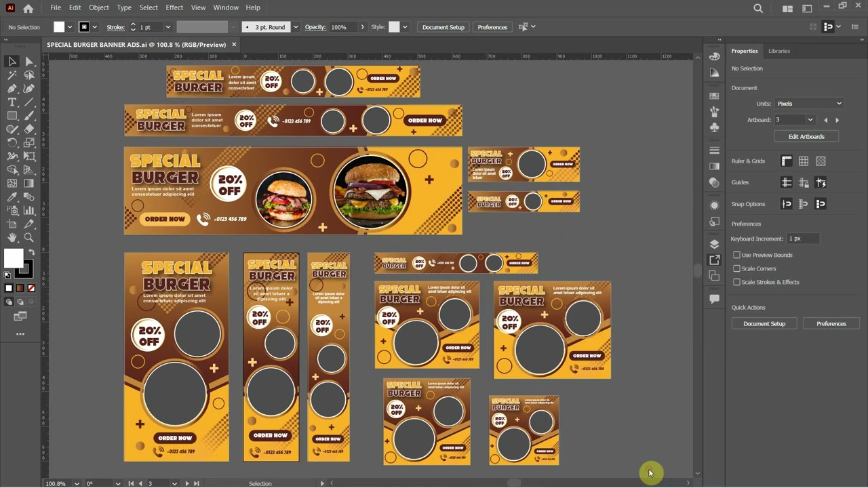This screenshot has width=868, height=488.
Task: Open the Layers panel icon
Action: click(x=714, y=244)
